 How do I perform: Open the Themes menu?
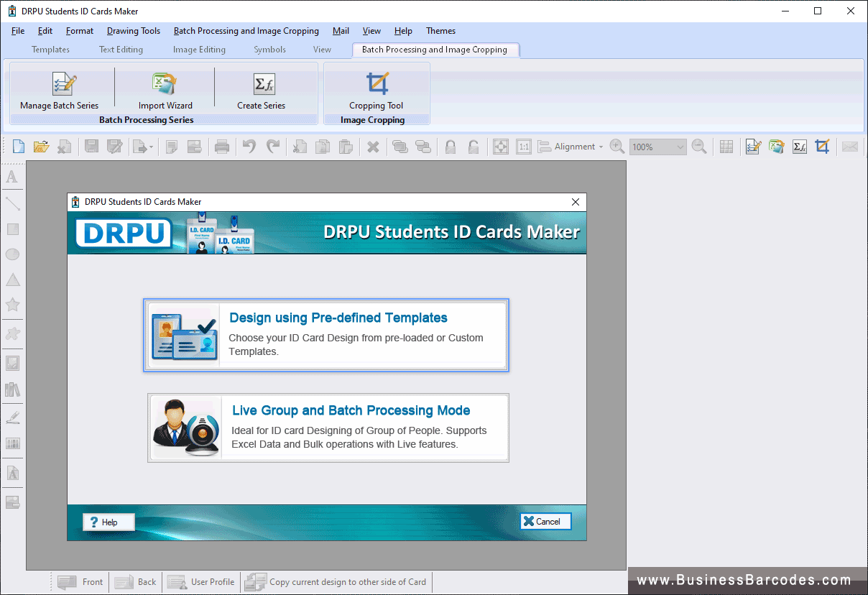(440, 31)
